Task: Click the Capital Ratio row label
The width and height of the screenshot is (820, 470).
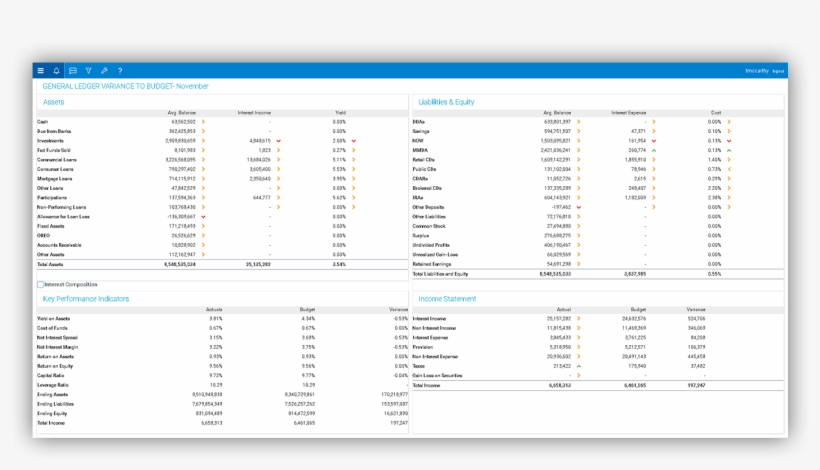Action: point(50,375)
